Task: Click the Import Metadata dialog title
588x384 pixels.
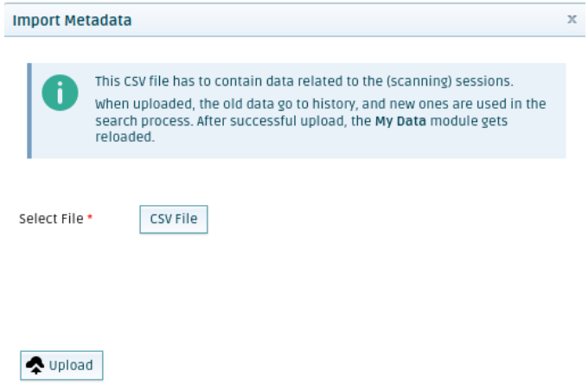Action: pos(72,20)
